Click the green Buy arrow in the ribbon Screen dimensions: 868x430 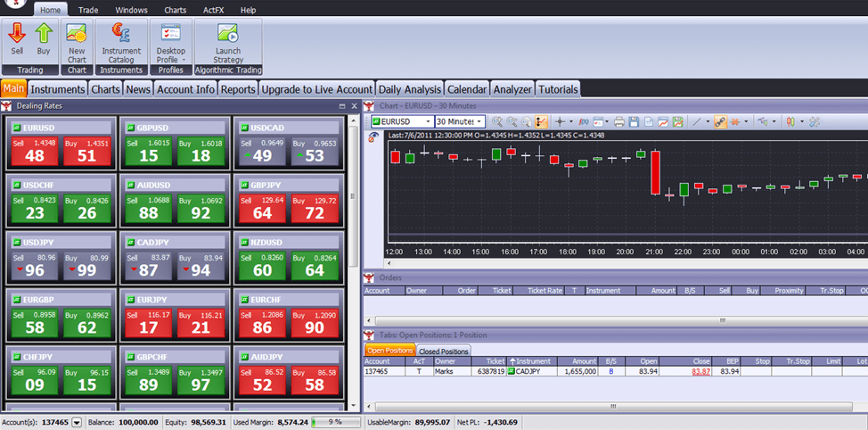(44, 33)
